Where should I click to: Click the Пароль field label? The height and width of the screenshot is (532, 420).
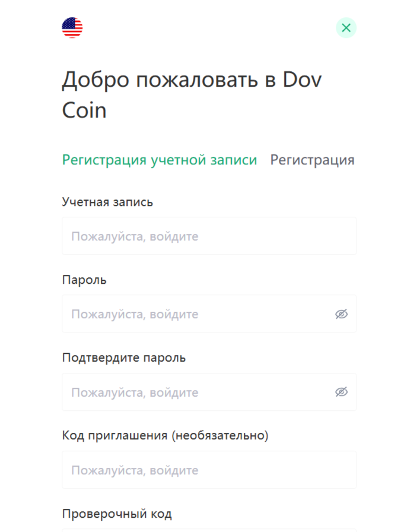coord(84,280)
